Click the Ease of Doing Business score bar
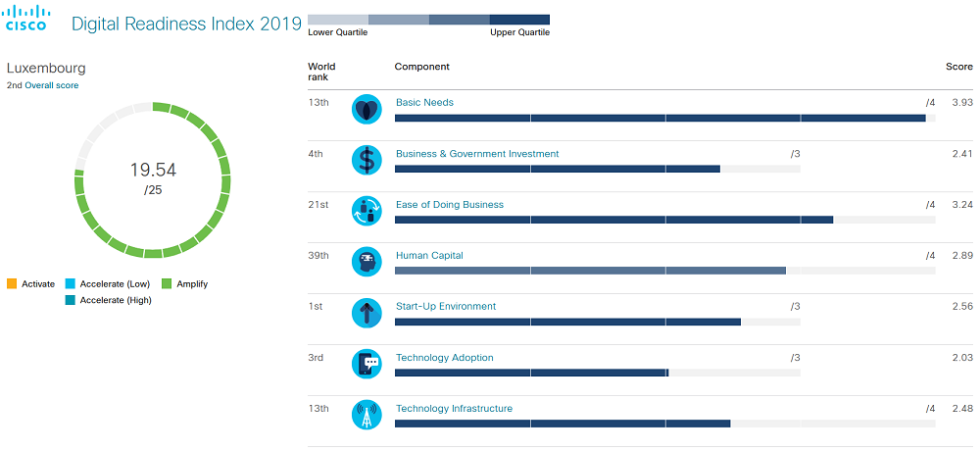 point(665,221)
